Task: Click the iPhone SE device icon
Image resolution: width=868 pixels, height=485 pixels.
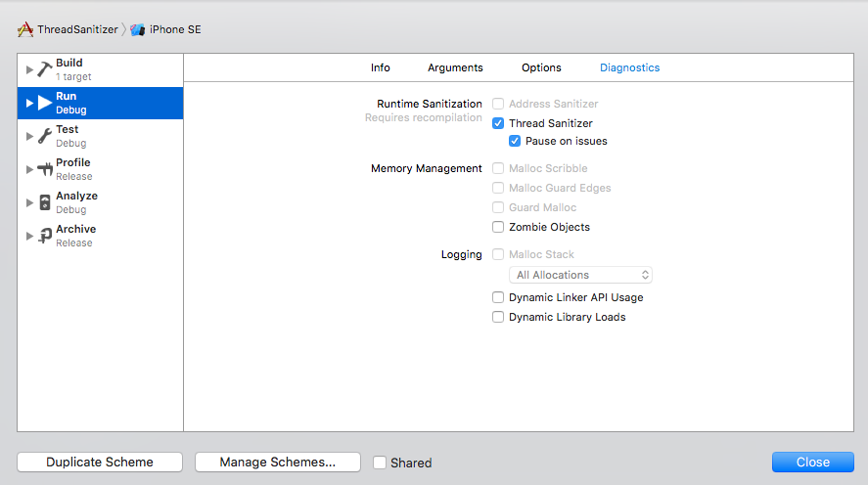Action: pyautogui.click(x=138, y=29)
